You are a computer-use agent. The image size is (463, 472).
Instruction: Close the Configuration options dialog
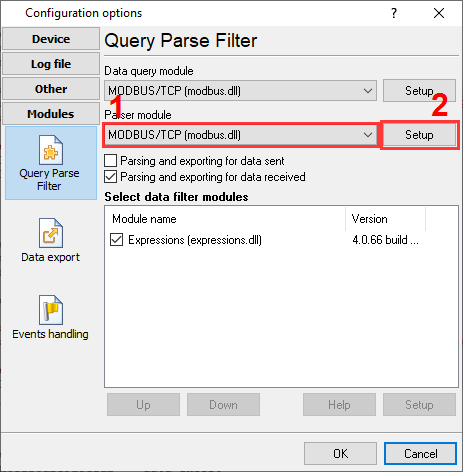coord(439,13)
